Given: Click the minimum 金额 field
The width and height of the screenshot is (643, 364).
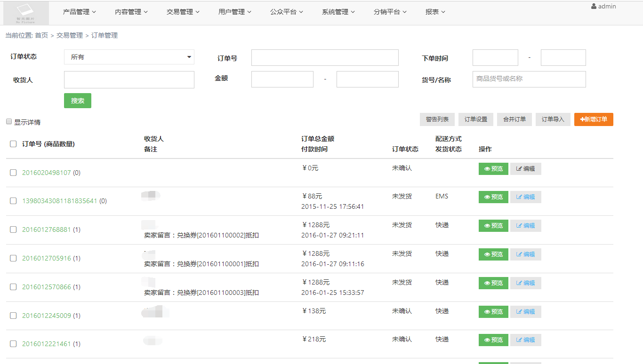Looking at the screenshot, I should [x=282, y=79].
